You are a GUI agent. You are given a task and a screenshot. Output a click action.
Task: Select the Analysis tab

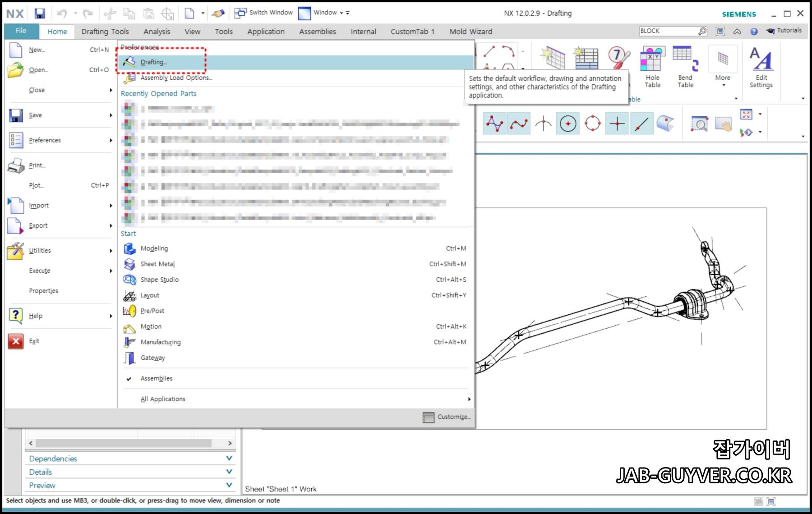[157, 32]
